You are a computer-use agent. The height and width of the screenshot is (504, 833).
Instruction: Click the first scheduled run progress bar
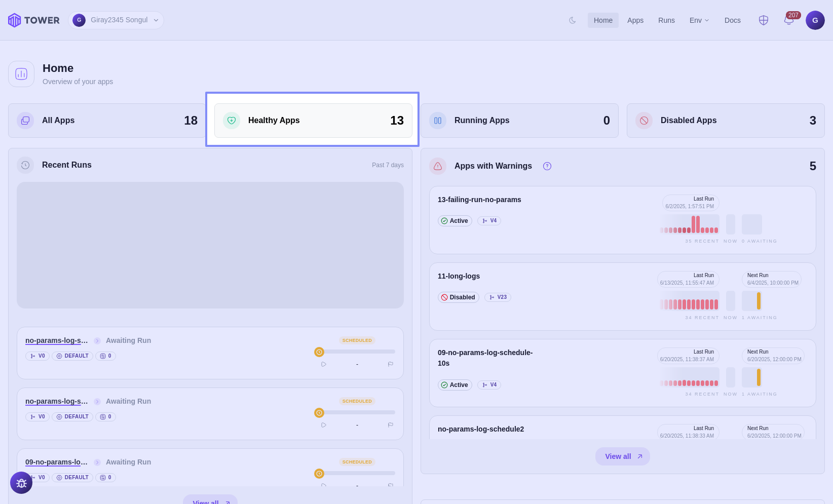click(x=357, y=352)
